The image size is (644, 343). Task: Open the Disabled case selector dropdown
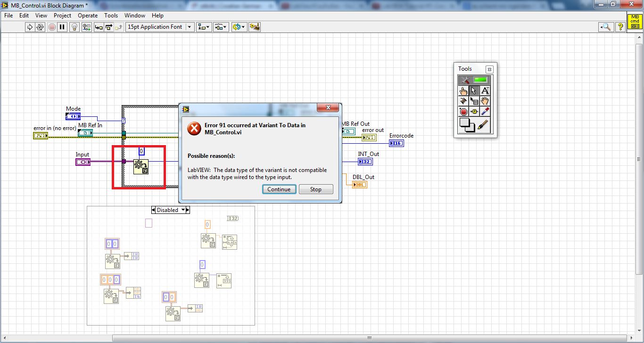click(183, 210)
